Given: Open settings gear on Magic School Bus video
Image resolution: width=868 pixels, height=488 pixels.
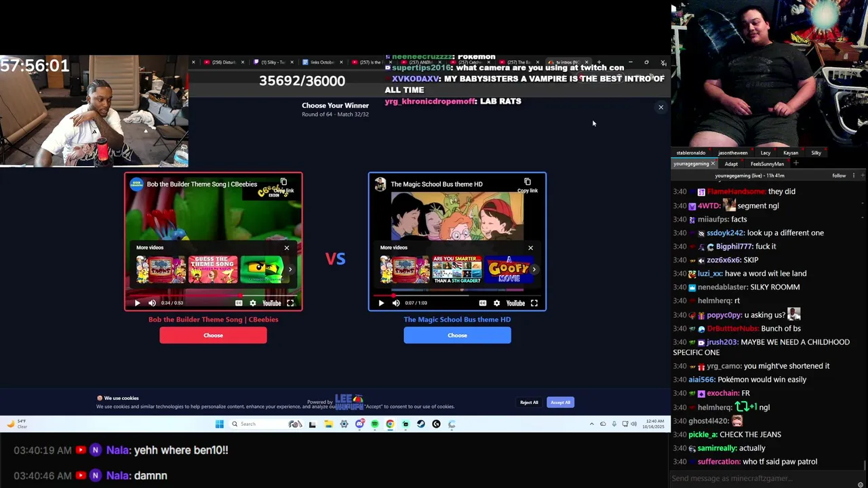Looking at the screenshot, I should pos(497,303).
